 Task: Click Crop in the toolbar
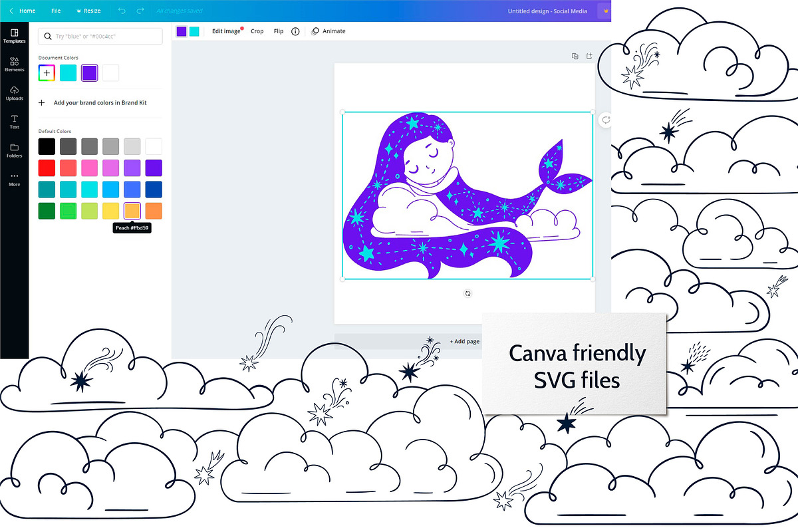point(257,31)
